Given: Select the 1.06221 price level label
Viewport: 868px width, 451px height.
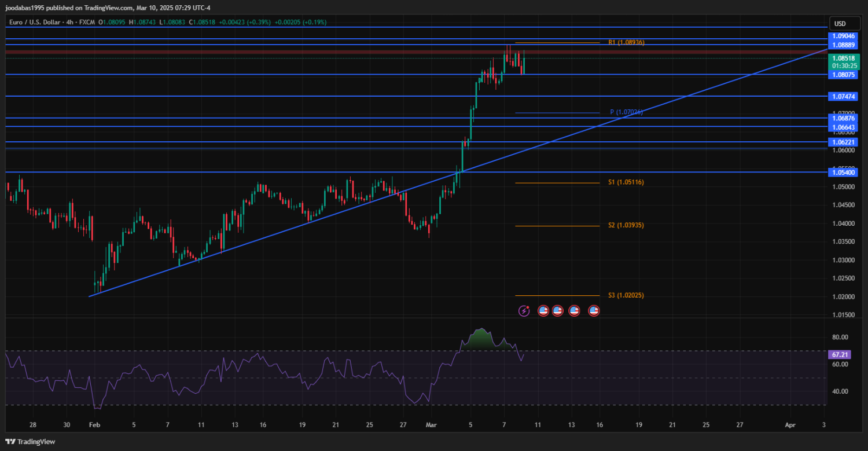Looking at the screenshot, I should coord(844,142).
